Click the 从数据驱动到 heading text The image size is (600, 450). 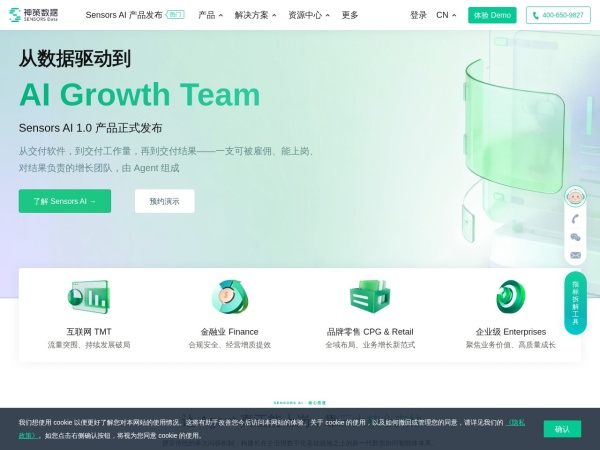pos(75,59)
